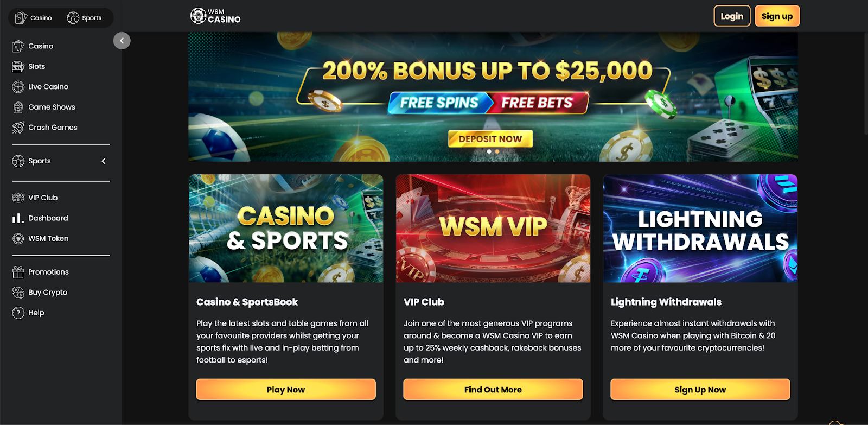The width and height of the screenshot is (868, 425).
Task: Open the Dashboard bar chart icon
Action: [x=18, y=218]
